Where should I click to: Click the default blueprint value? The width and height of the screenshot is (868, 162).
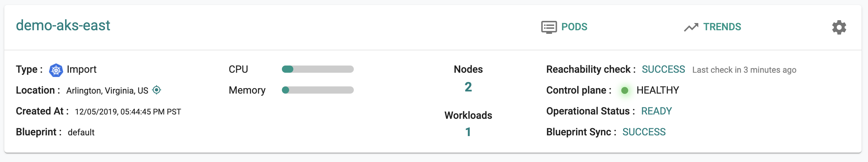click(x=81, y=132)
